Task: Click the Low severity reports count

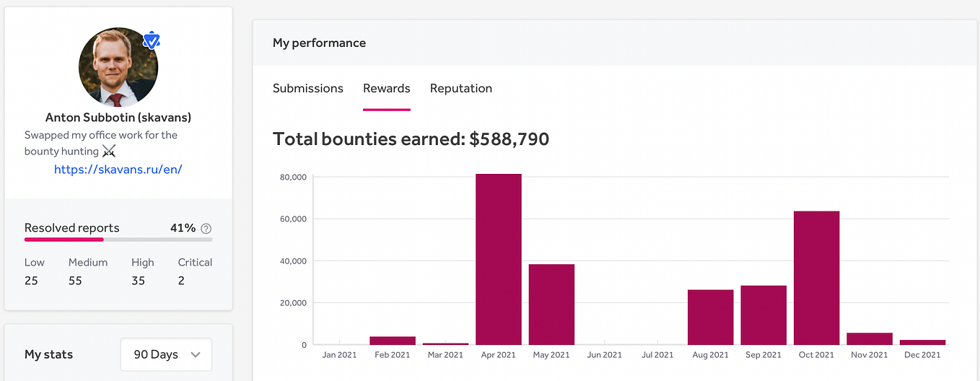Action: point(31,281)
